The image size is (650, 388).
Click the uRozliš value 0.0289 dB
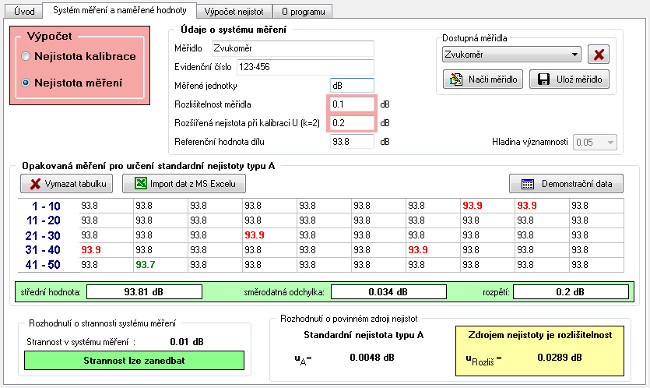[559, 357]
